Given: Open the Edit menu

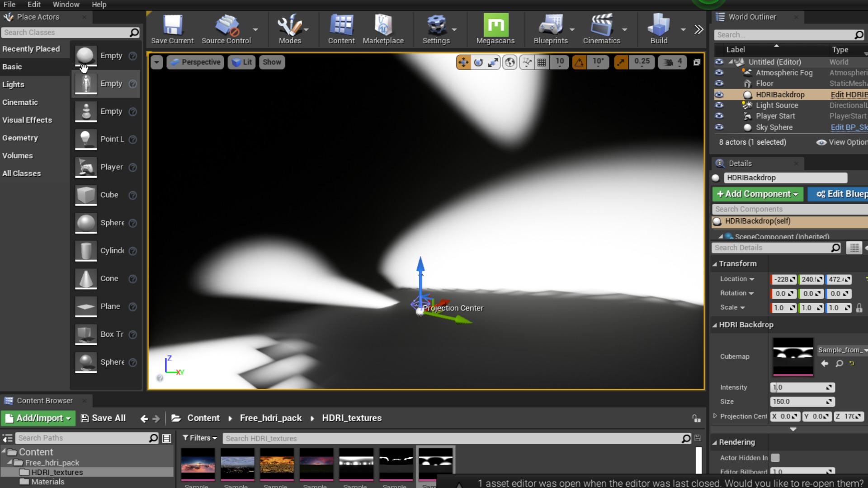Looking at the screenshot, I should tap(34, 5).
